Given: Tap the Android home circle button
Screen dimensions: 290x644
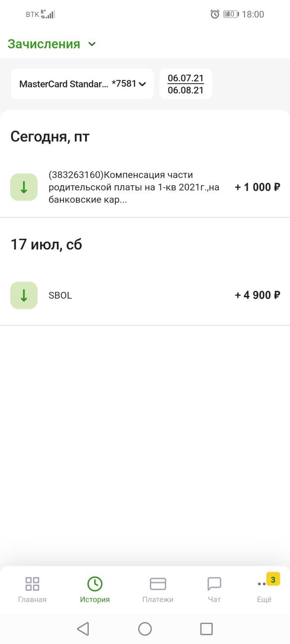Looking at the screenshot, I should pyautogui.click(x=145, y=629).
